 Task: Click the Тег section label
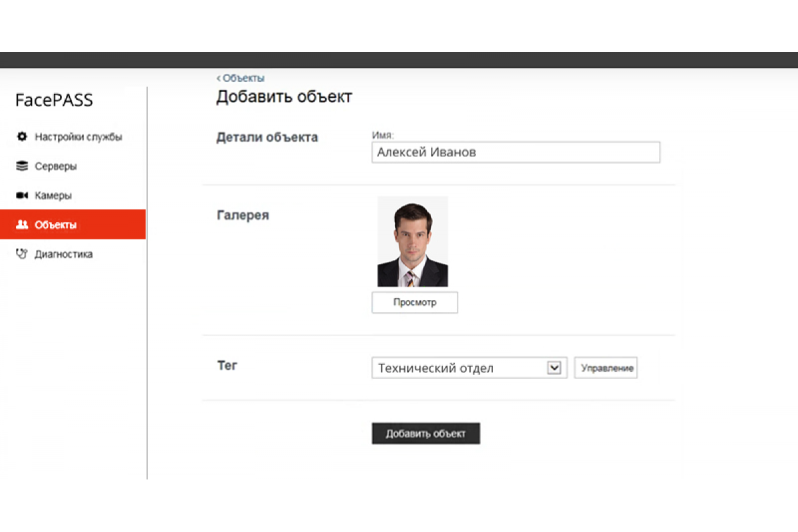(x=227, y=365)
